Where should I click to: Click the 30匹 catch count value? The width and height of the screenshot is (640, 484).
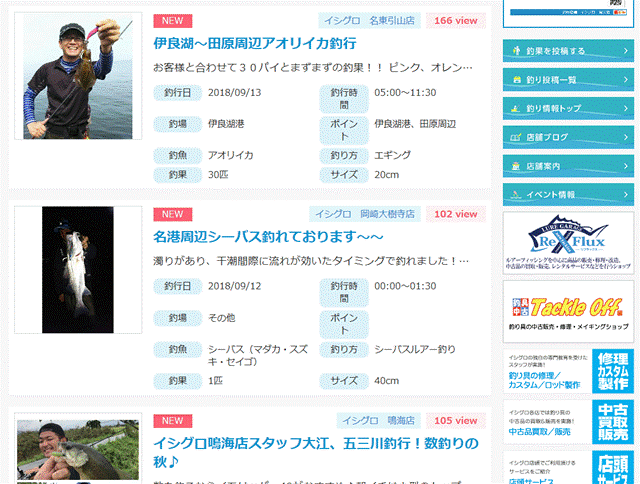pos(218,175)
